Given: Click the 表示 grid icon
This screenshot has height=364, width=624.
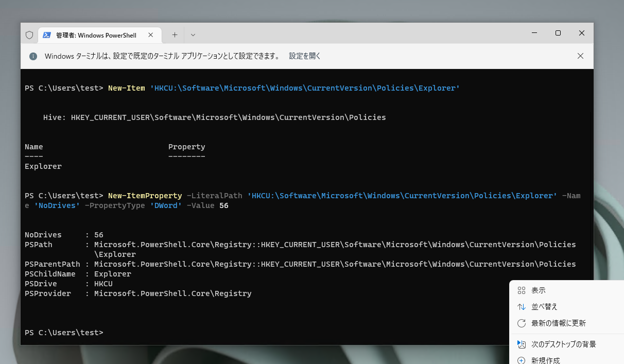Looking at the screenshot, I should click(521, 290).
